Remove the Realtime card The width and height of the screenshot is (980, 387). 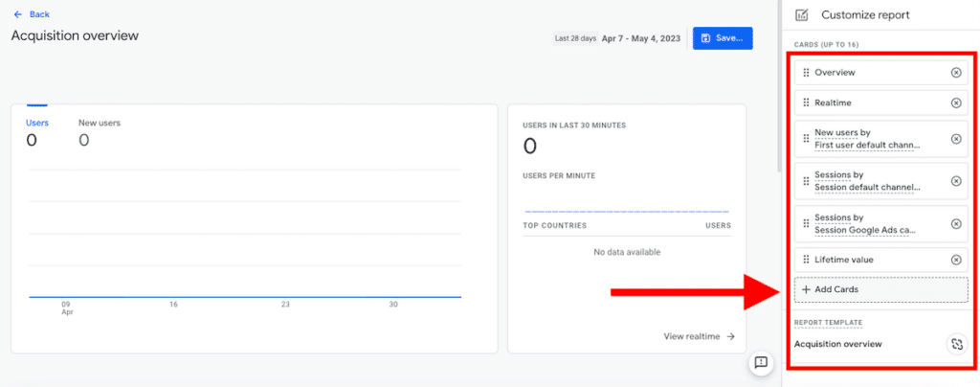956,102
